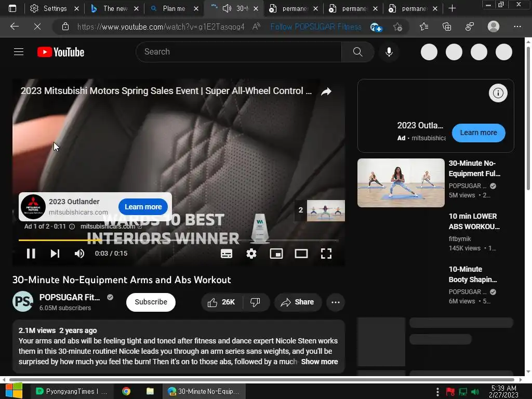This screenshot has width=532, height=399.
Task: Click the Mitsubishi Motors logo in overlay
Action: (33, 207)
